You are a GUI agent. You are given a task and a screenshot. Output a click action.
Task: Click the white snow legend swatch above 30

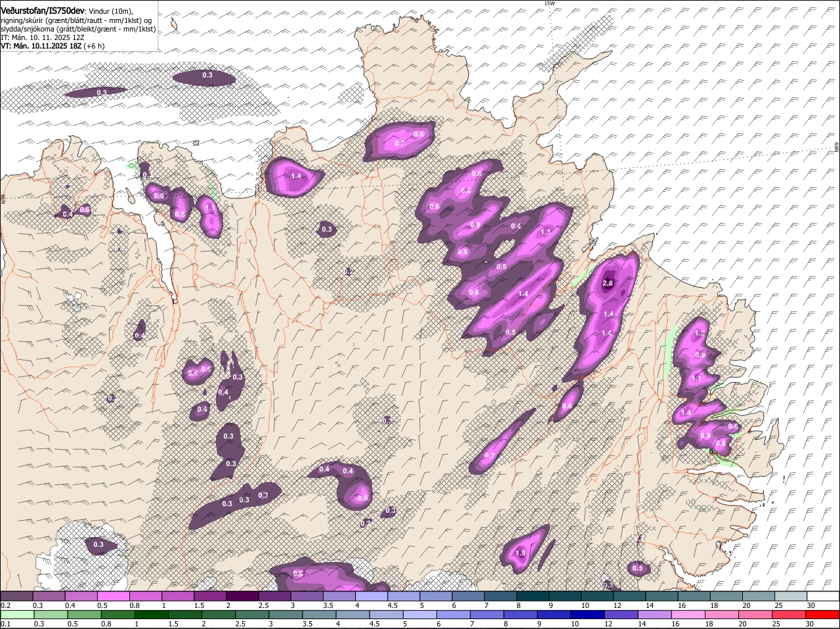tap(823, 596)
